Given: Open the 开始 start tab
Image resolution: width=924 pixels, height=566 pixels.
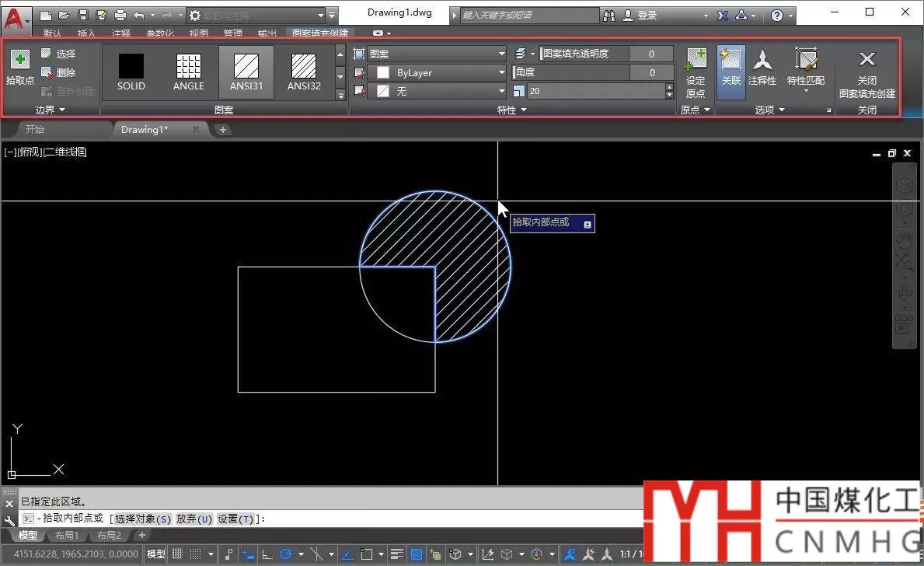Looking at the screenshot, I should tap(35, 130).
